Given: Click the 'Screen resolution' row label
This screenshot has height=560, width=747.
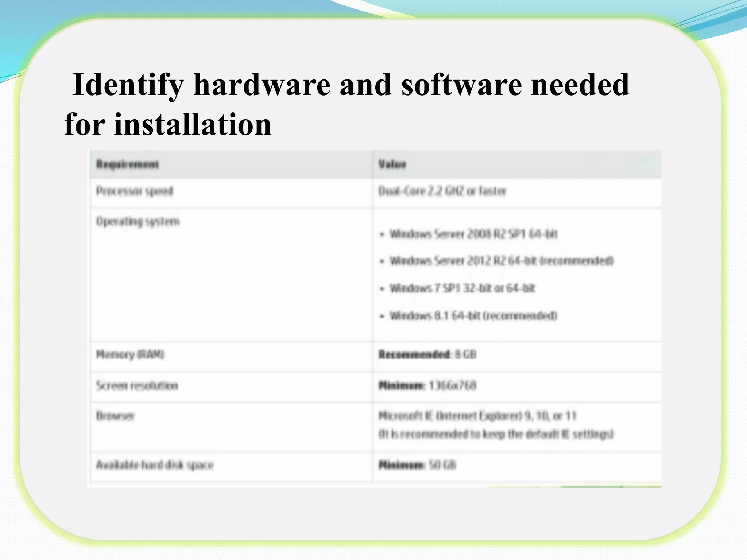Looking at the screenshot, I should [137, 386].
